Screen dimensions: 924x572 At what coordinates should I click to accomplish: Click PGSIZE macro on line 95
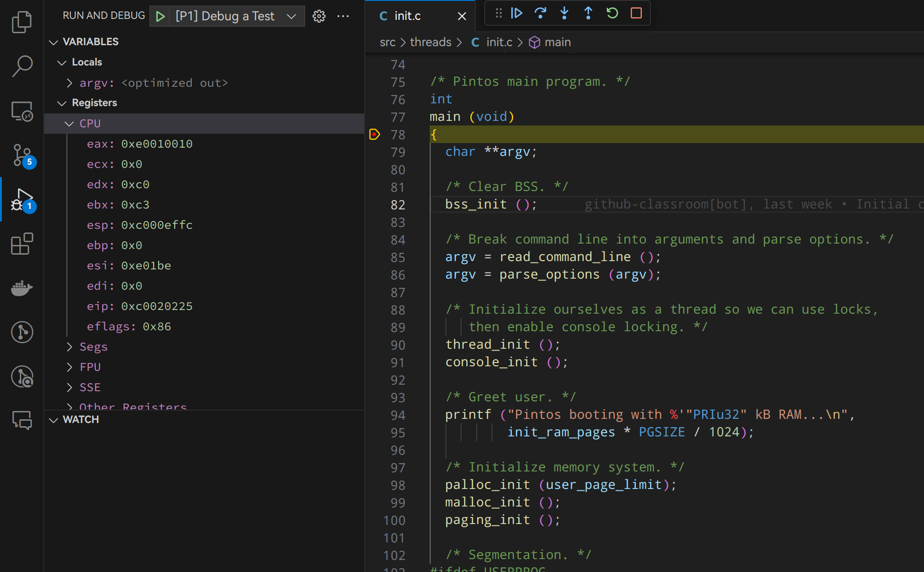point(662,432)
